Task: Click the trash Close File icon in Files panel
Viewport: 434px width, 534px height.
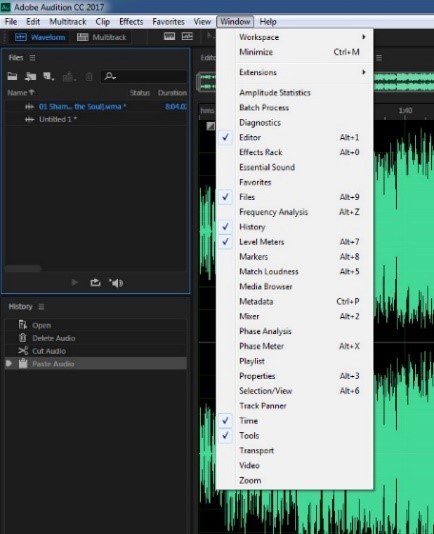Action: click(x=89, y=77)
